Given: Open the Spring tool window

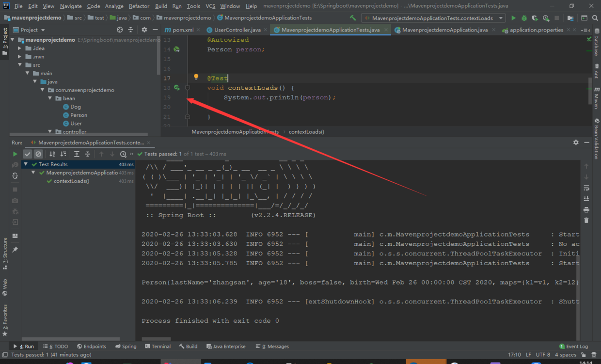Looking at the screenshot, I should [x=126, y=347].
